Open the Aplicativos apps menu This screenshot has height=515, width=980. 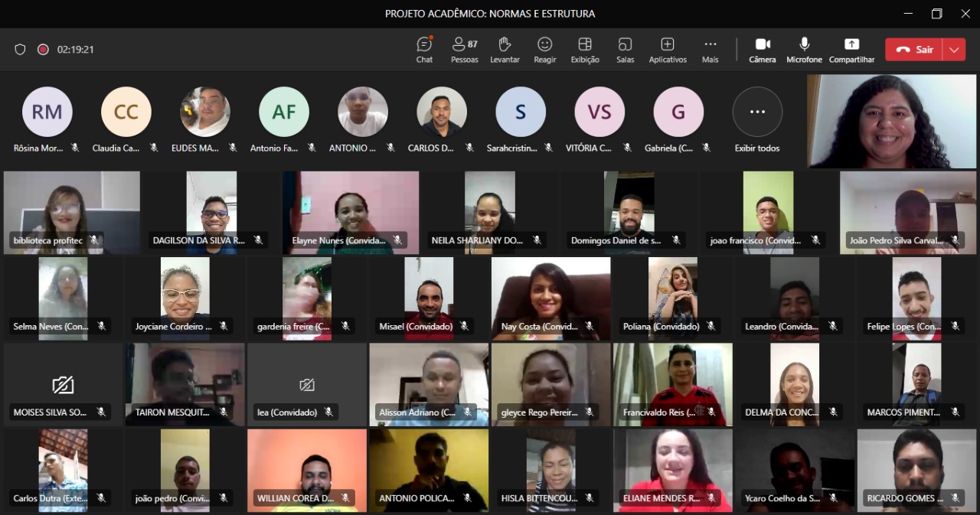point(668,50)
